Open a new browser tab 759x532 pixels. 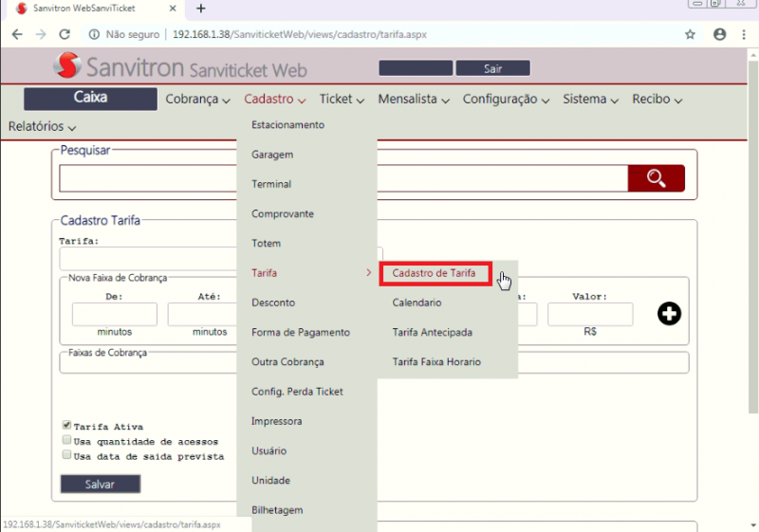click(201, 9)
